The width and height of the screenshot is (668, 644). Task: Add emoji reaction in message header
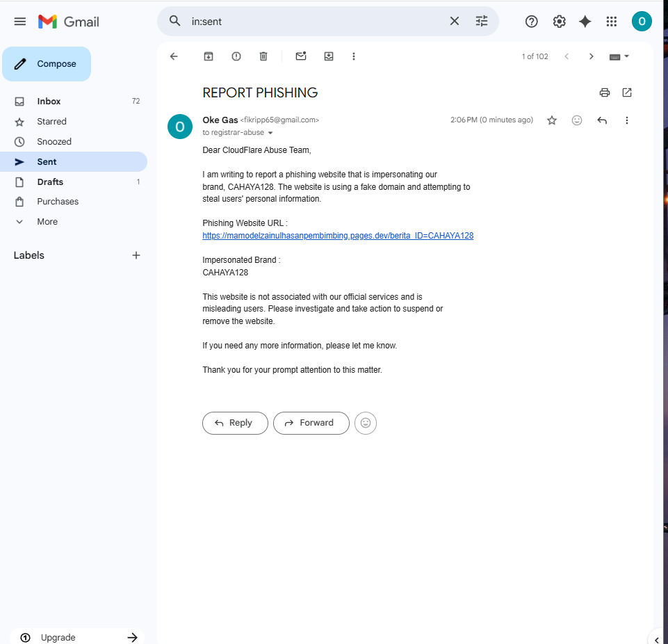(577, 120)
